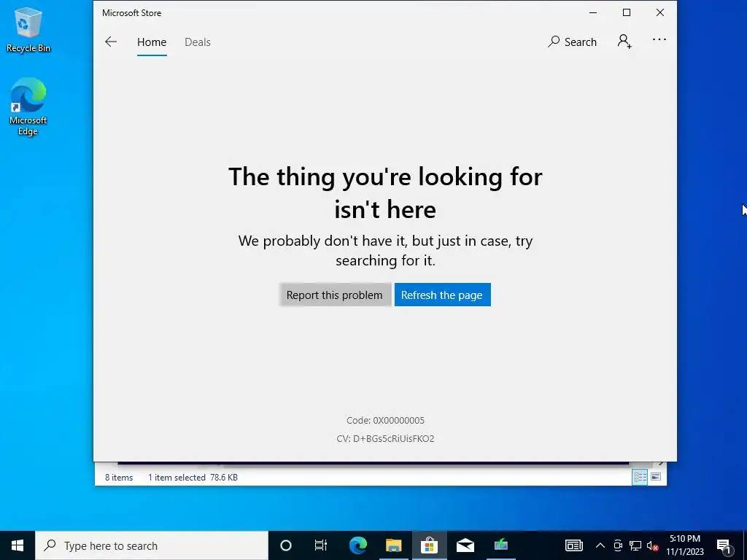Viewport: 747px width, 560px height.
Task: Open News and interests on taskbar
Action: (x=573, y=545)
